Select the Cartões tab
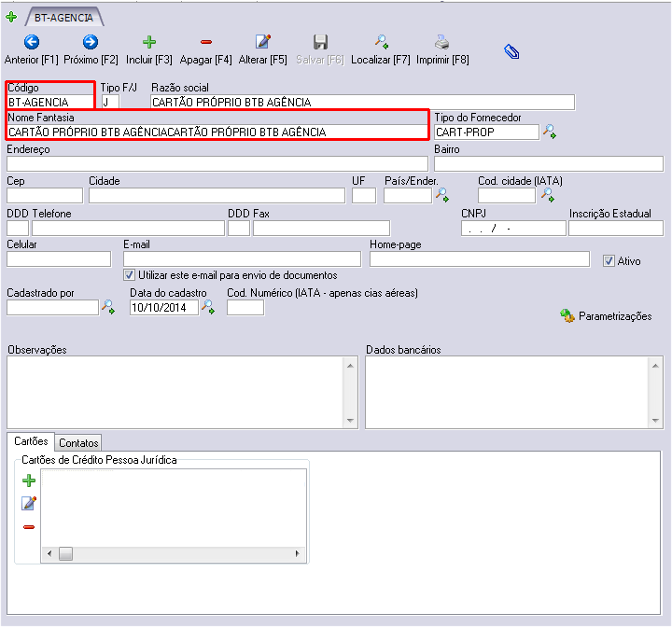672x627 pixels. [31, 441]
